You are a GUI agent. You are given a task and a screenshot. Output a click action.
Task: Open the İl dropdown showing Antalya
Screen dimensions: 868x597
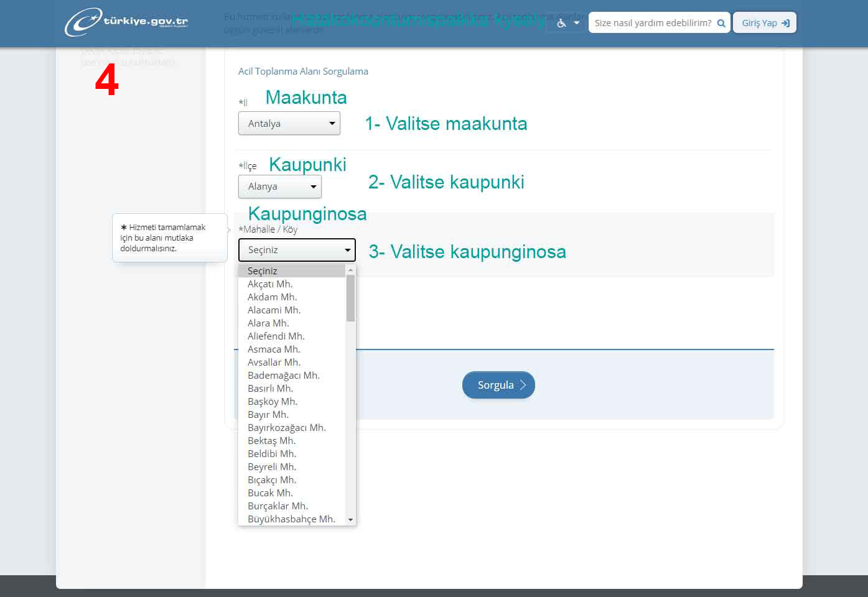point(289,123)
